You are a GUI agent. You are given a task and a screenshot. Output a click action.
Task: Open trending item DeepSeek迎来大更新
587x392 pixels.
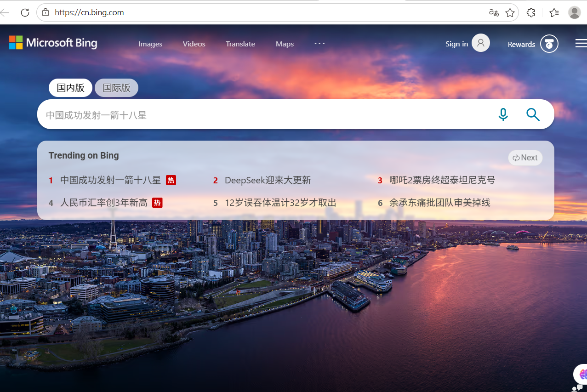coord(268,180)
